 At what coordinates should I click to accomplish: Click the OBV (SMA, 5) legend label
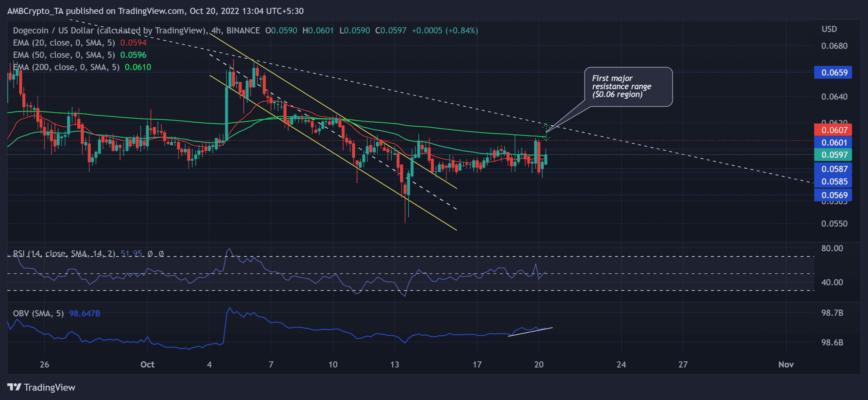pyautogui.click(x=38, y=313)
